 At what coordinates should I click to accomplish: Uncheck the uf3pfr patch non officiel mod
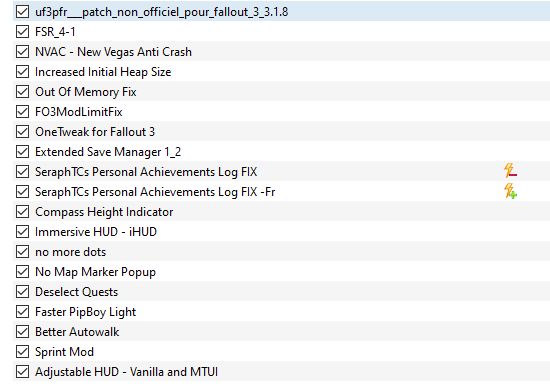[x=22, y=11]
